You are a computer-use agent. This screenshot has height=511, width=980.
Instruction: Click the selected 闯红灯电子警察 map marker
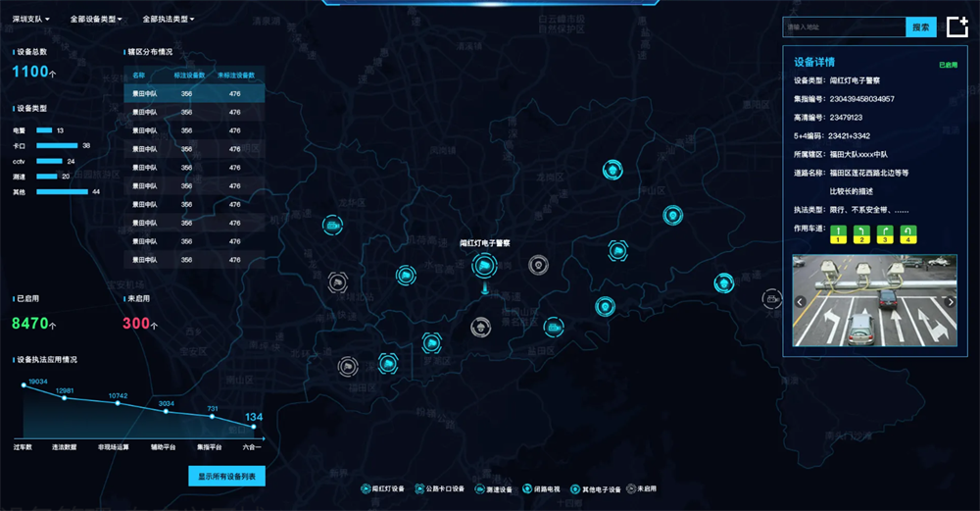tap(482, 265)
